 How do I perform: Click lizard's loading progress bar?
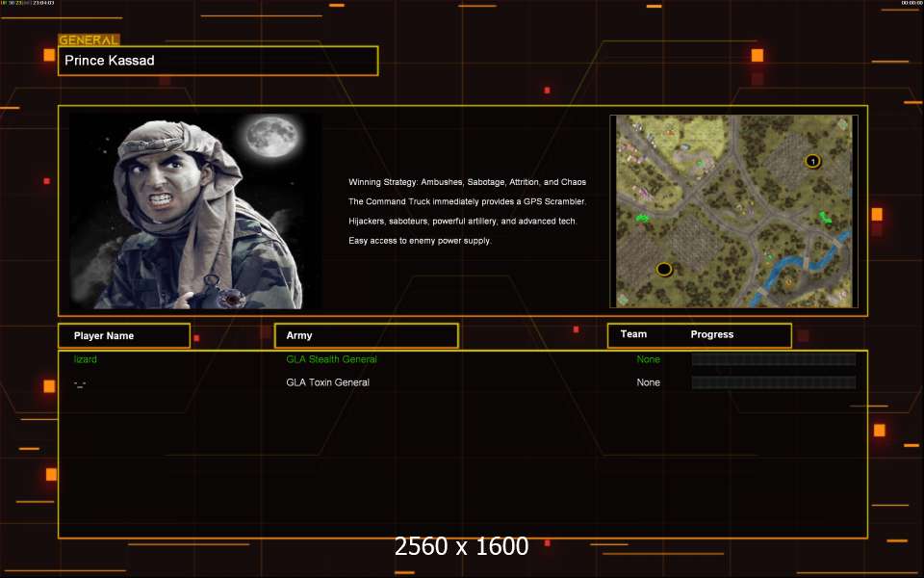click(x=774, y=359)
